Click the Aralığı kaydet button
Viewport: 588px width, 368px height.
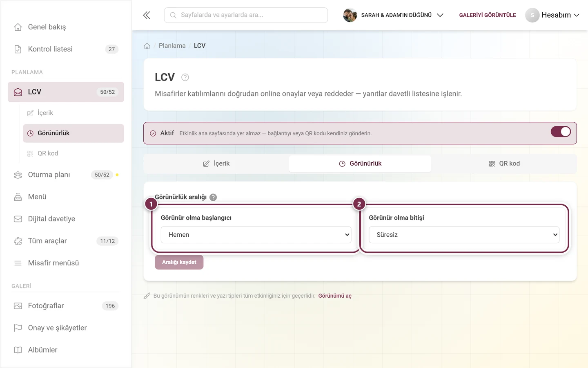(179, 262)
